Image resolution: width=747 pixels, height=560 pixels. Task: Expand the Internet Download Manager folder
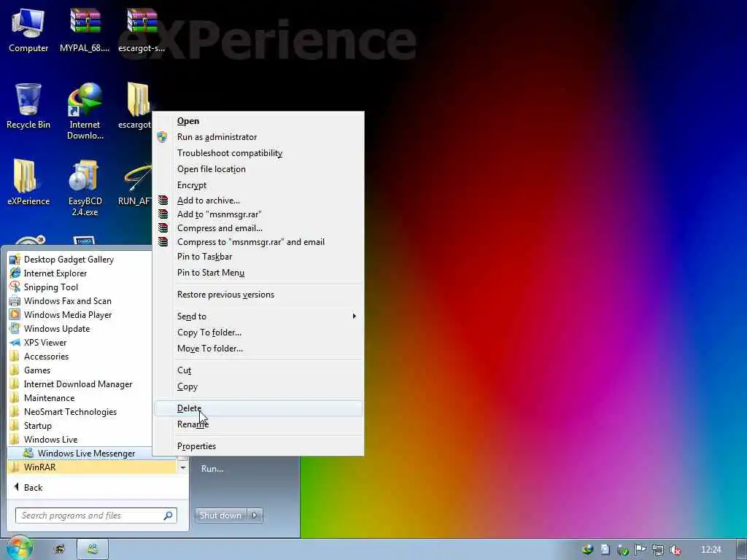[77, 384]
